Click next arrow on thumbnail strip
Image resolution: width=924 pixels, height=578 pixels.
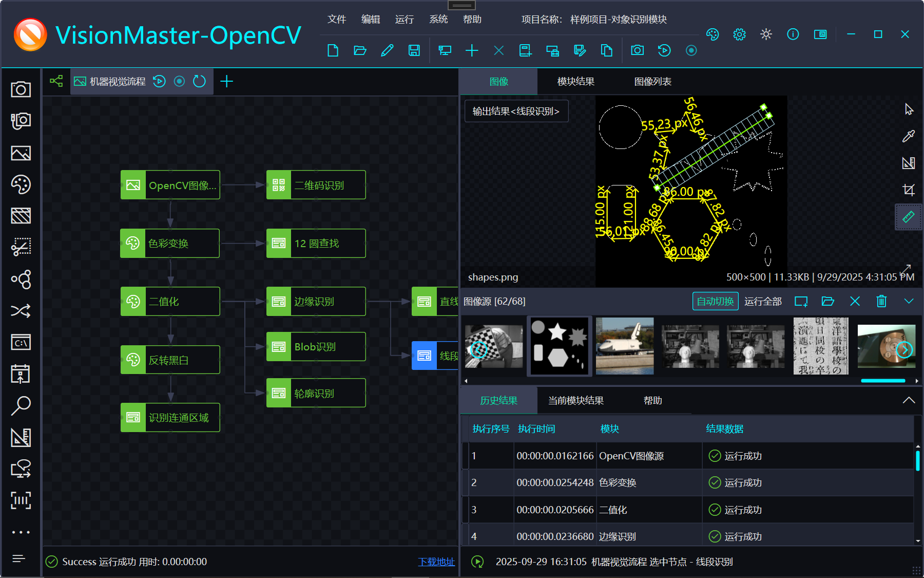click(x=904, y=350)
